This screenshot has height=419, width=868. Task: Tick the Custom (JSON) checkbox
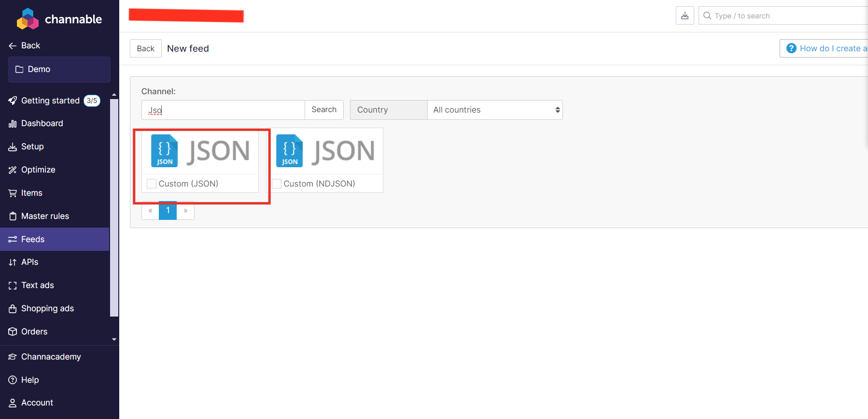[x=152, y=184]
